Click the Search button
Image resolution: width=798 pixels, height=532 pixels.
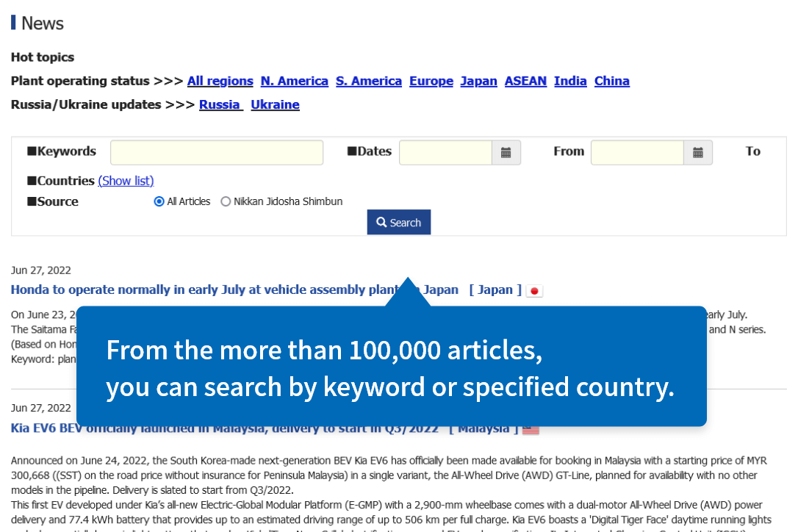399,222
